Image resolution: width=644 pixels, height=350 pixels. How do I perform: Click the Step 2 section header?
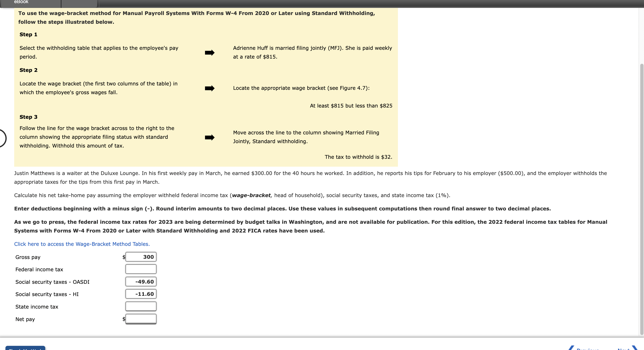[28, 69]
